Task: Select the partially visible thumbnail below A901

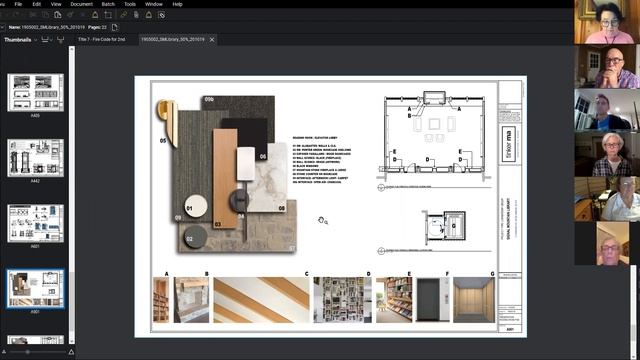Action: (x=36, y=340)
